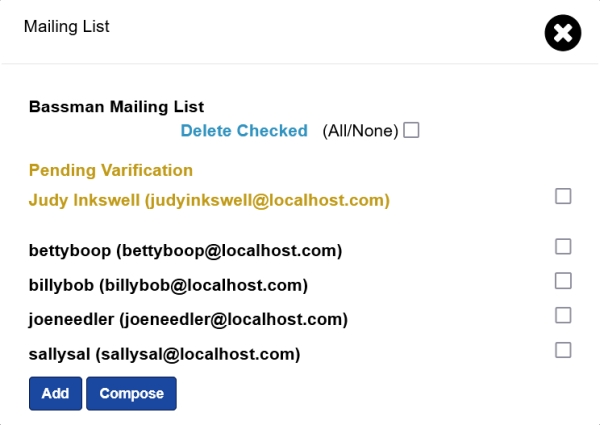This screenshot has height=425, width=600.
Task: Click the (All/None) label text
Action: 360,131
